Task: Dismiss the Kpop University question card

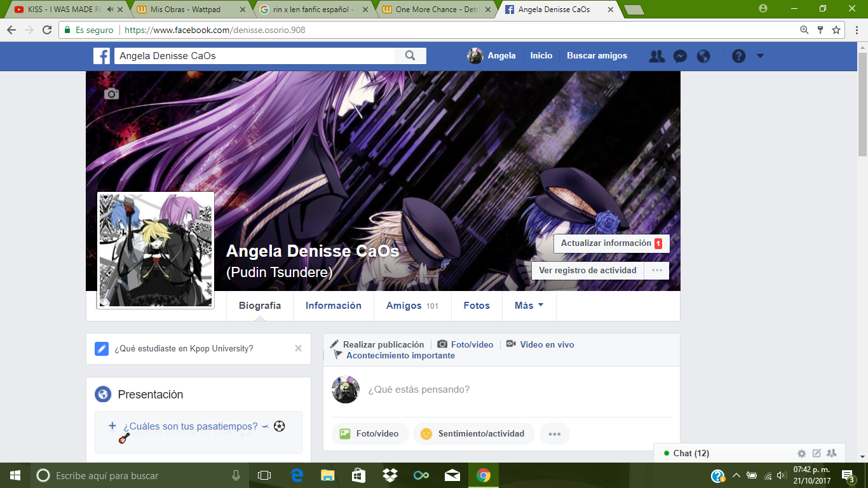Action: 299,348
